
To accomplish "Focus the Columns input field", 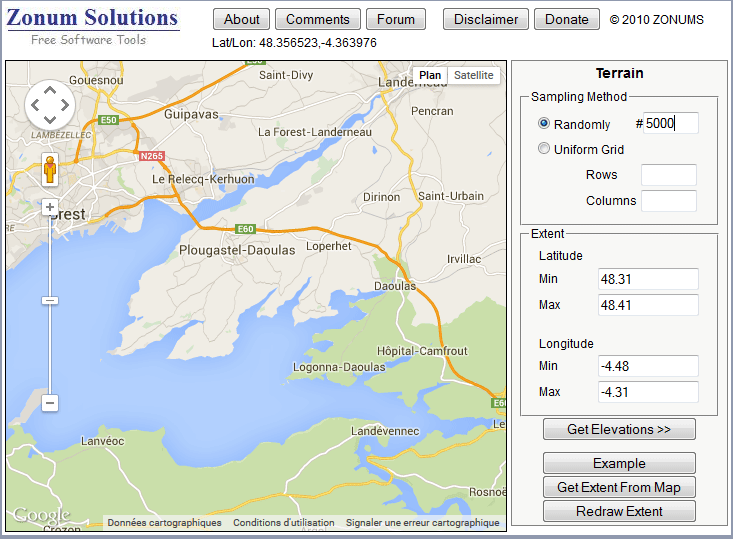I will click(668, 201).
